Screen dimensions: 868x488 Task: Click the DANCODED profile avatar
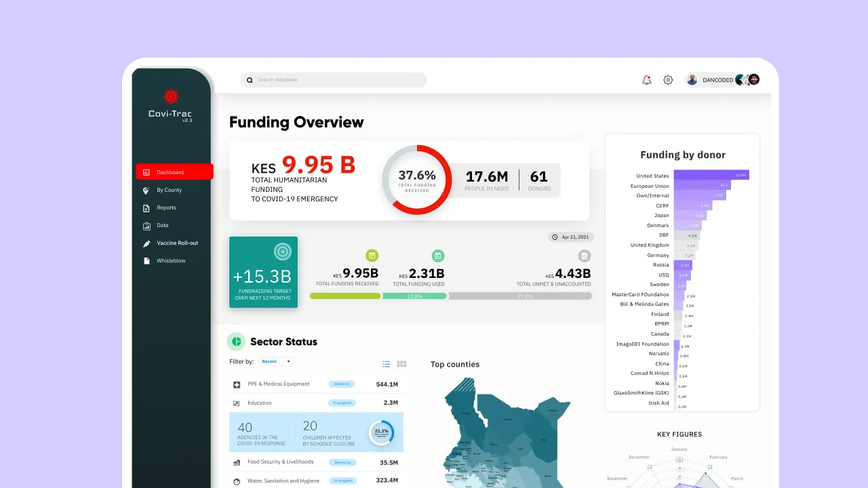pyautogui.click(x=692, y=80)
